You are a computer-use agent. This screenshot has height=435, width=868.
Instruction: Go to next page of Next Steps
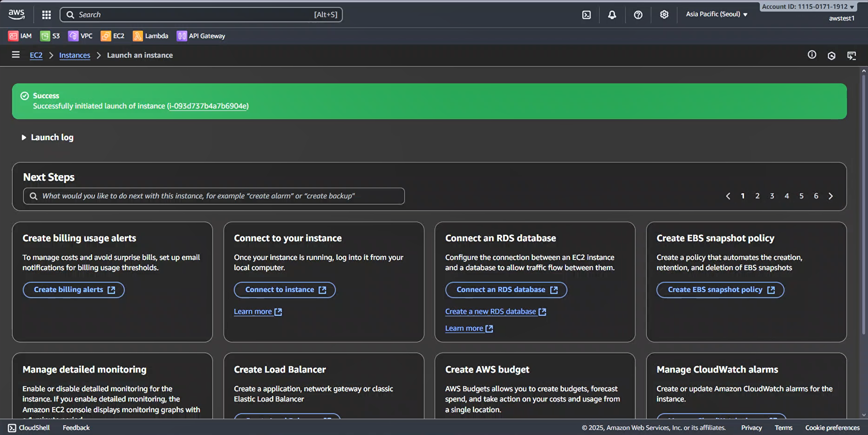831,196
